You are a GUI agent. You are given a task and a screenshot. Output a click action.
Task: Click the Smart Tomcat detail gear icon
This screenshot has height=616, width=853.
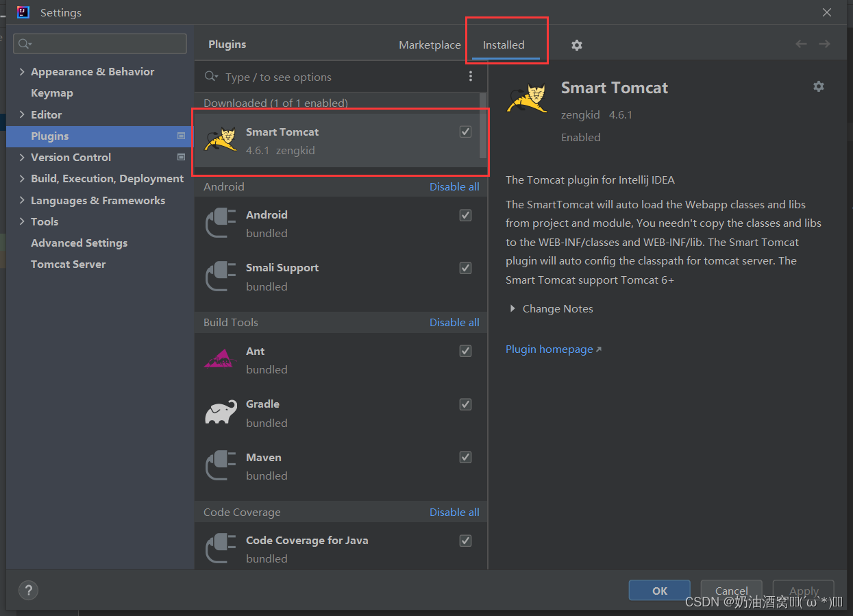[819, 86]
